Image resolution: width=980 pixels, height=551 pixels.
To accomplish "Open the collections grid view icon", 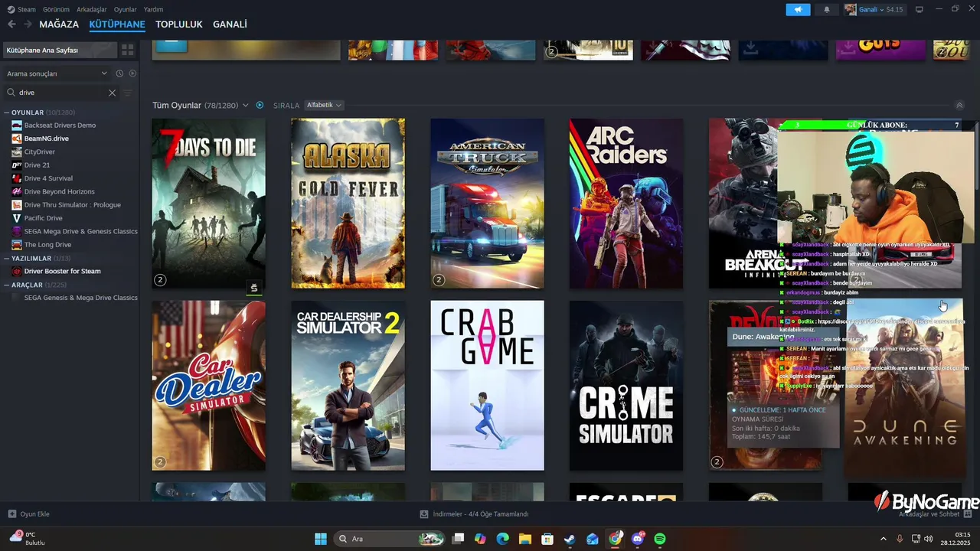I will point(128,50).
